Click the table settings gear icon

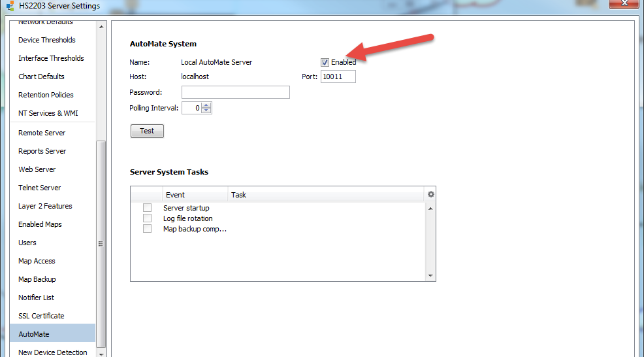[430, 194]
